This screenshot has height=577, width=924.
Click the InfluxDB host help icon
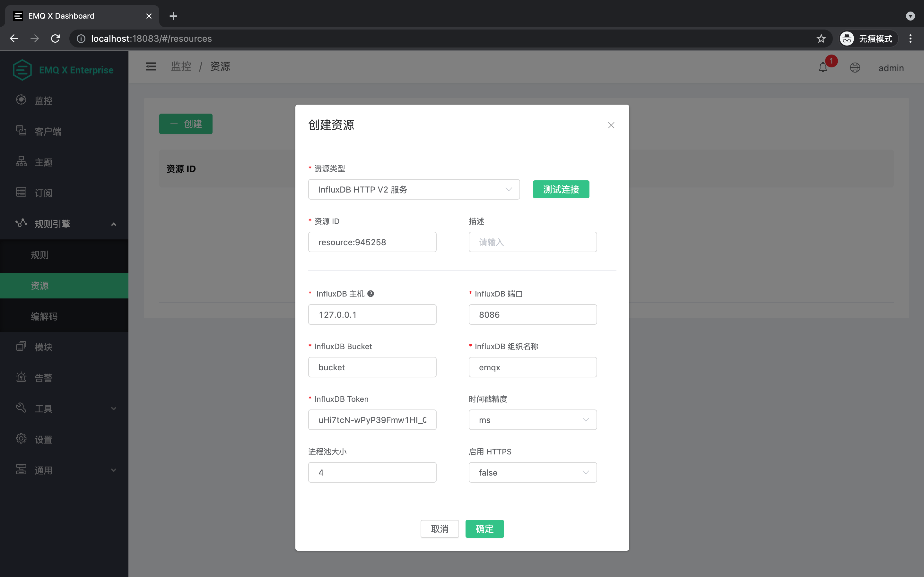(x=370, y=293)
